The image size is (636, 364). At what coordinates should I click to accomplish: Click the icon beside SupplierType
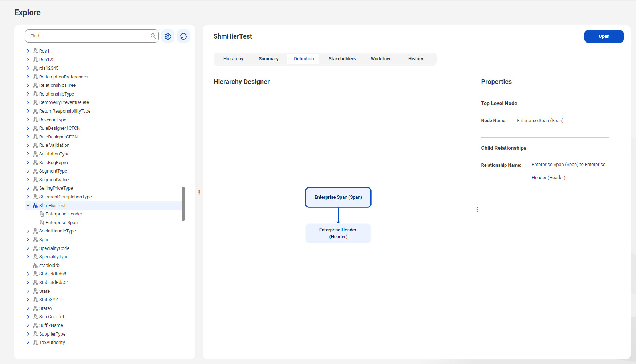(x=35, y=334)
